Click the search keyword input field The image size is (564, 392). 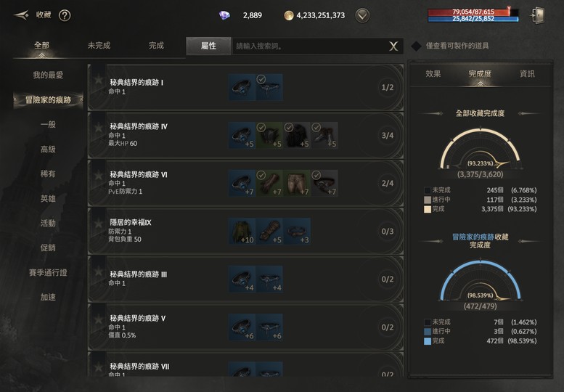coord(311,46)
